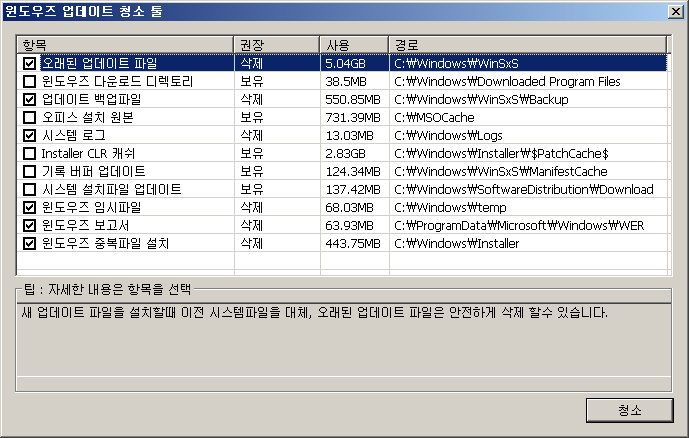689x438 pixels.
Task: Click the 삭제 recommendation in 시스템 로그 row
Action: point(252,135)
